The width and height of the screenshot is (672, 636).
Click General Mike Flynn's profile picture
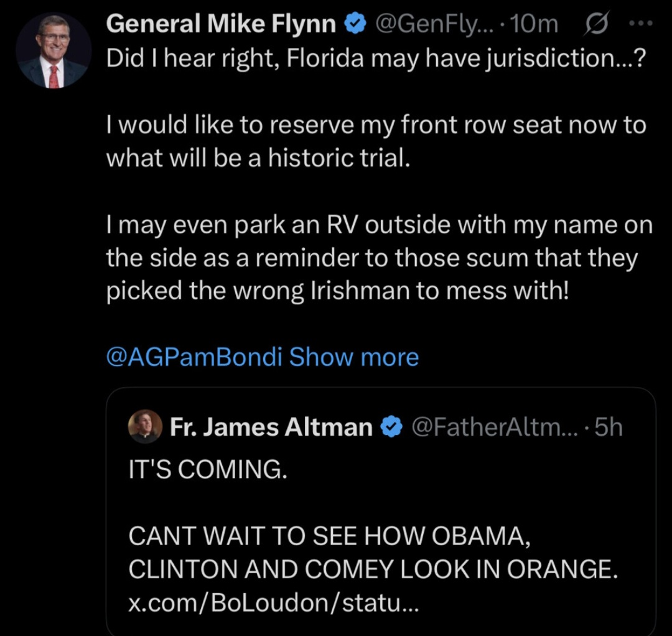coord(54,50)
